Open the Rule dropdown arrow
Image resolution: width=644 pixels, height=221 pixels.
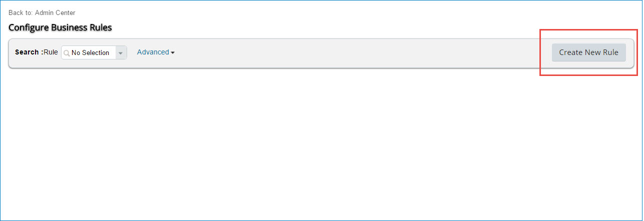click(121, 53)
